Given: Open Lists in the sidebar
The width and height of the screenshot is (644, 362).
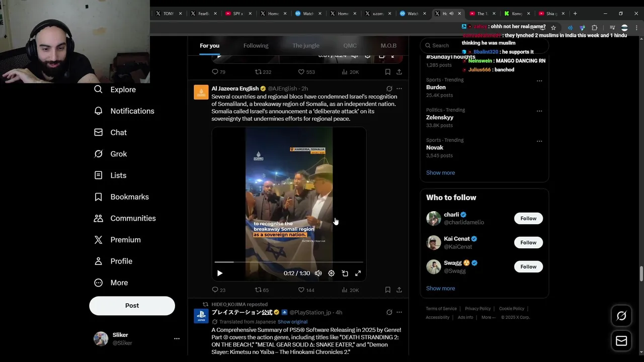Looking at the screenshot, I should (x=110, y=175).
